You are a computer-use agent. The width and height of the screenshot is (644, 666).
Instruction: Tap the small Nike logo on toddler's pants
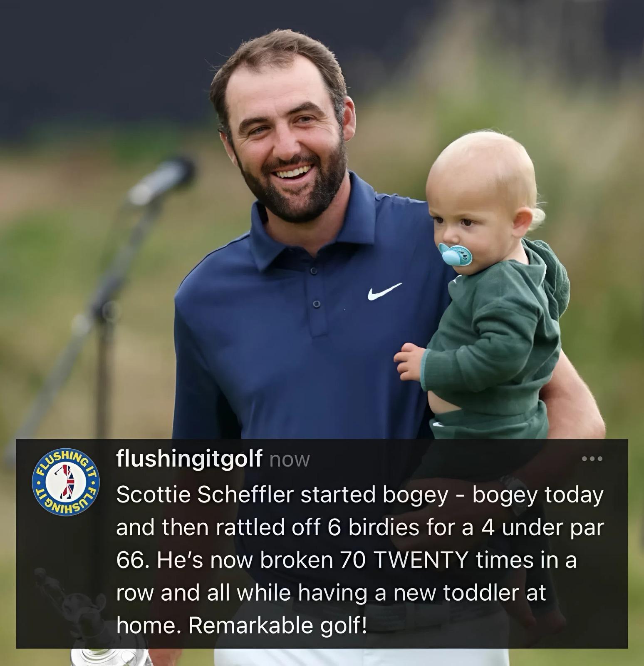coord(438,424)
